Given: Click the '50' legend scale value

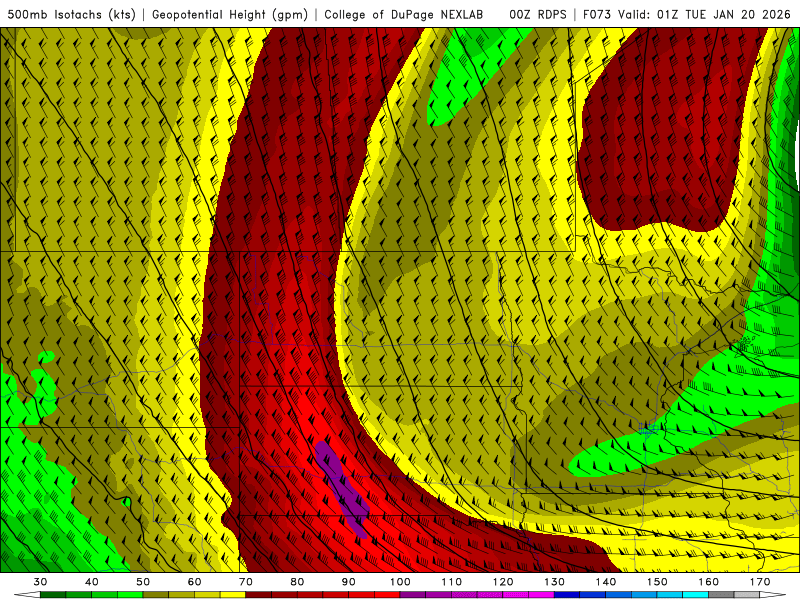Looking at the screenshot, I should 143,581.
